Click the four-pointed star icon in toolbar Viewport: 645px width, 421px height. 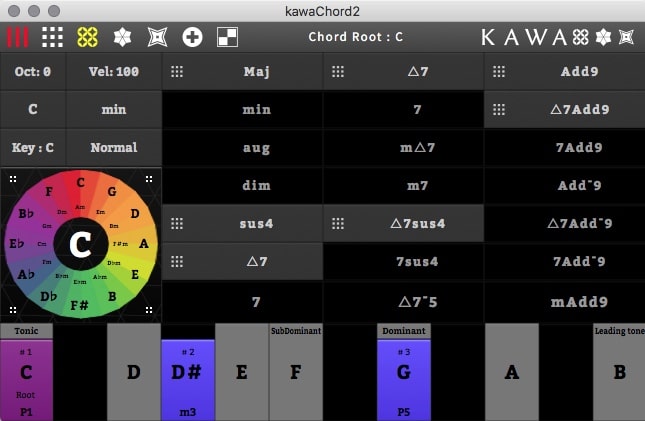pyautogui.click(x=157, y=37)
